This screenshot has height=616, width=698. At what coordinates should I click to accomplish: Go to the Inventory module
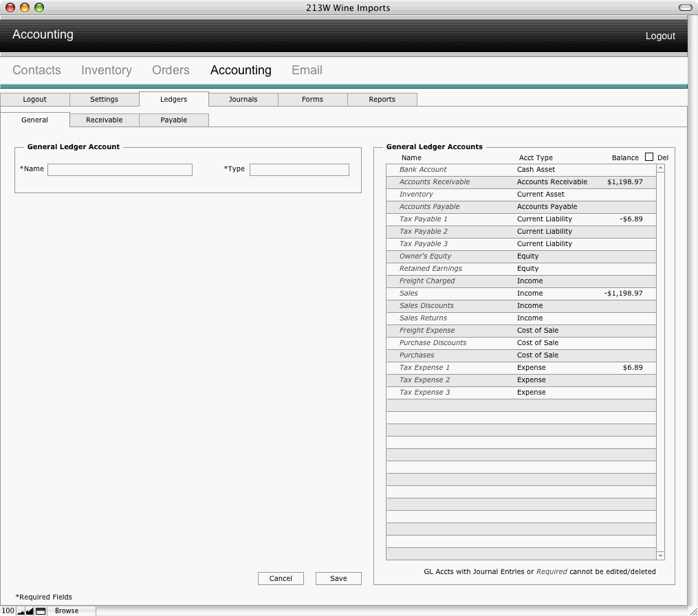(107, 70)
